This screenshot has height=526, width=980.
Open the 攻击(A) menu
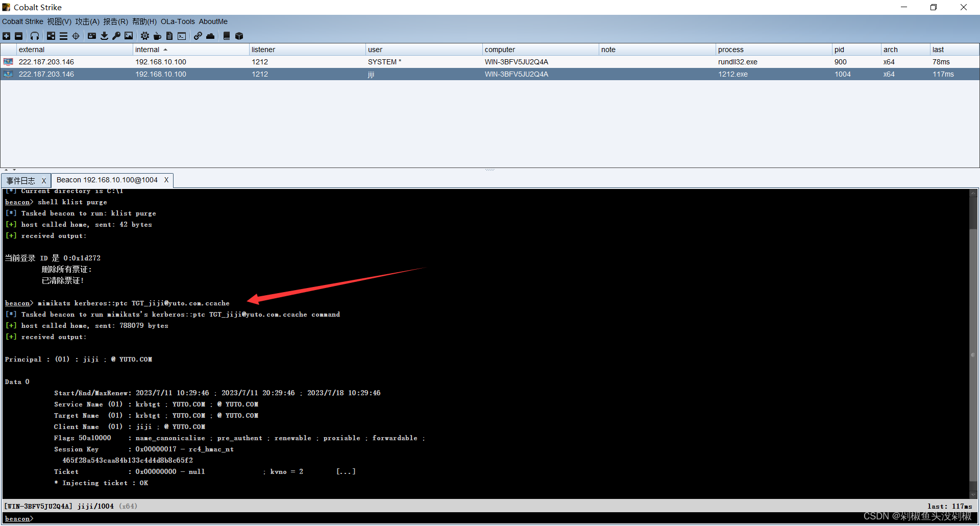87,21
